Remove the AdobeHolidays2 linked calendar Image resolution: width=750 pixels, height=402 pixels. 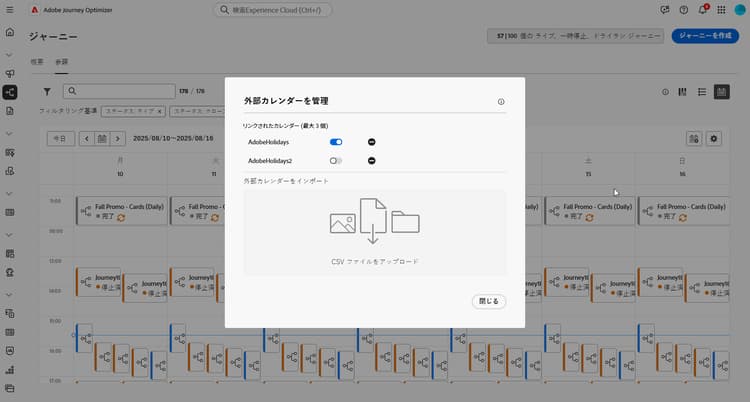tap(372, 161)
